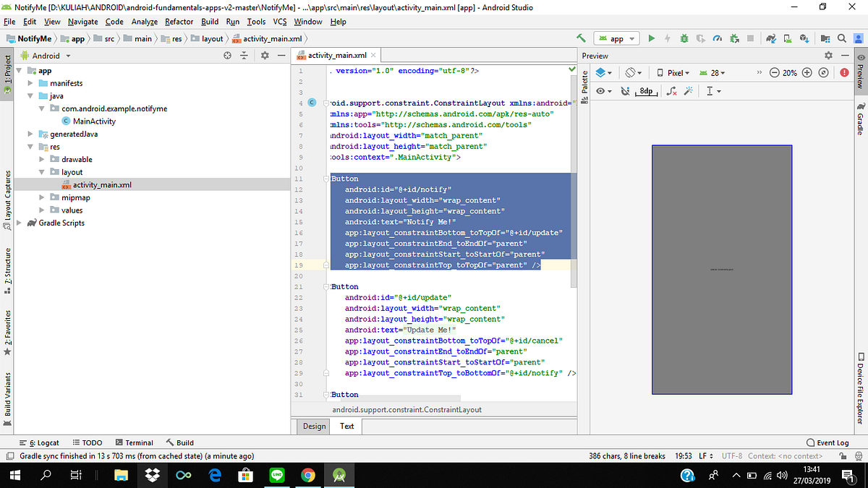Click the red error warning icon in Preview
The width and height of the screenshot is (868, 488).
pos(844,73)
